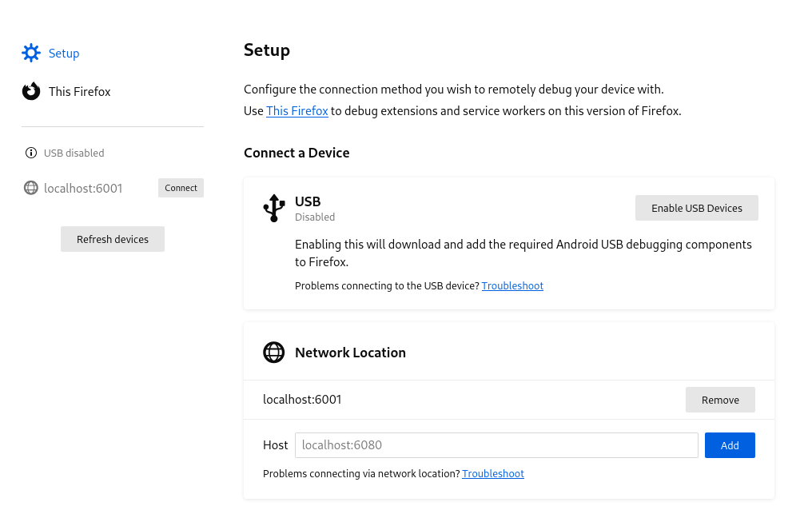The image size is (812, 530).
Task: Click the USB trident icon in card
Action: [x=273, y=208]
